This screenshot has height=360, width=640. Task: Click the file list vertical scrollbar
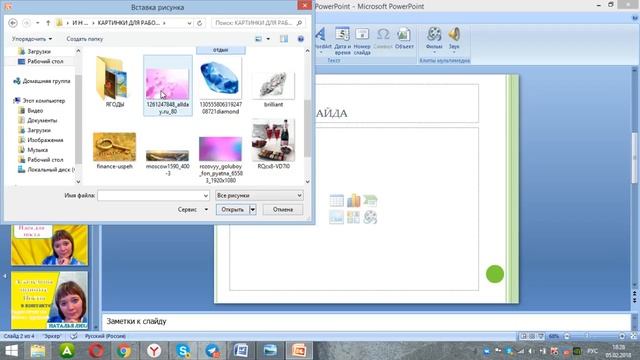pyautogui.click(x=307, y=116)
